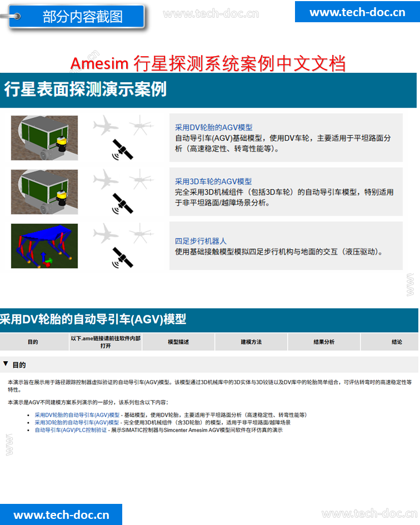Follow the 采用DV轮胎的自动导引车(AGV)模型 list link
The height and width of the screenshot is (525, 420).
[x=77, y=415]
